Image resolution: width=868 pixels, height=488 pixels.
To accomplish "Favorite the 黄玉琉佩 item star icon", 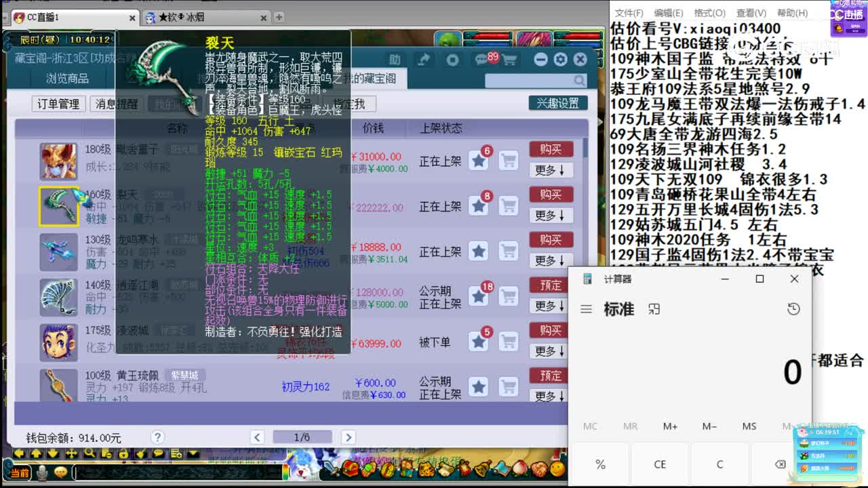I will 479,387.
